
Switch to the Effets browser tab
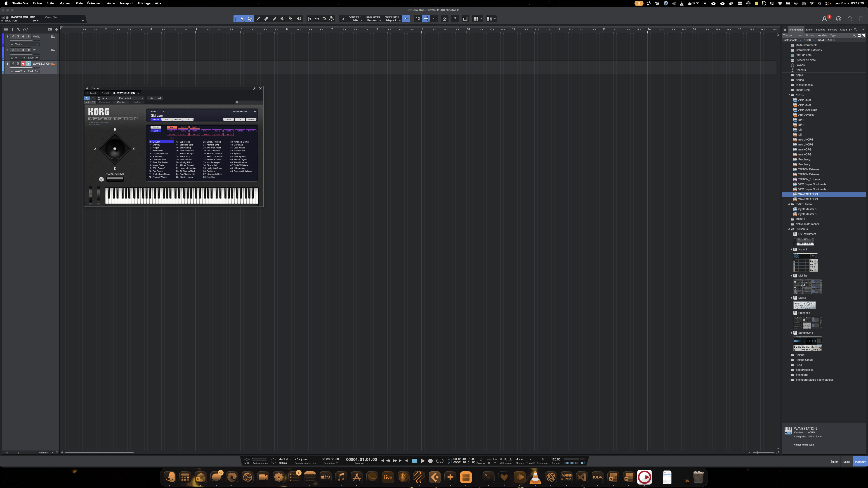coord(809,30)
